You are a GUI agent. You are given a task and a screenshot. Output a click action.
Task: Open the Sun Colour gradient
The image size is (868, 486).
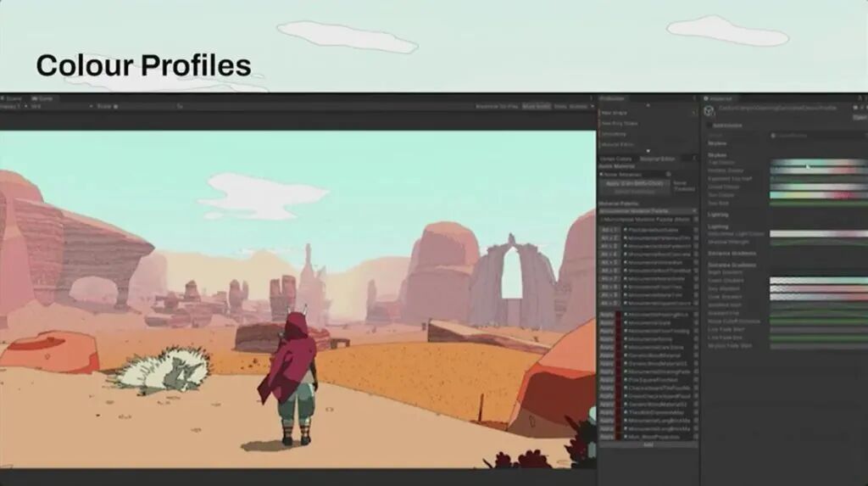[819, 195]
